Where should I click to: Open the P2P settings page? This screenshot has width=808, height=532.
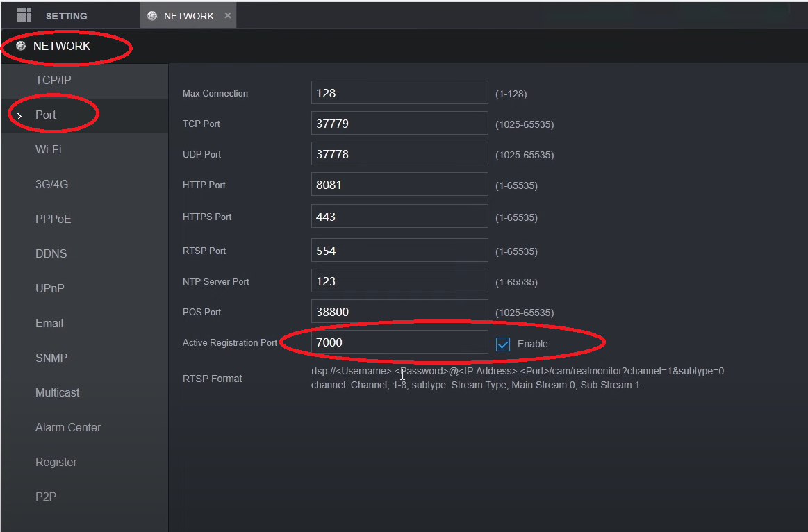(45, 497)
